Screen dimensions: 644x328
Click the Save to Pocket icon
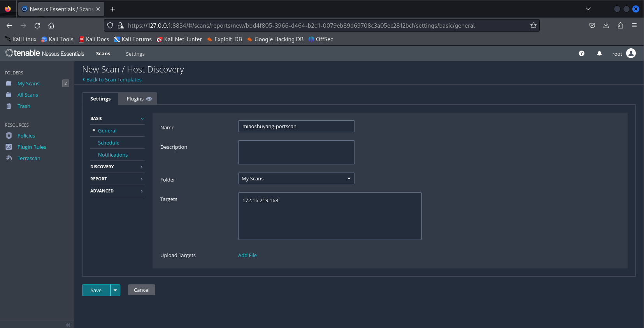pos(592,25)
